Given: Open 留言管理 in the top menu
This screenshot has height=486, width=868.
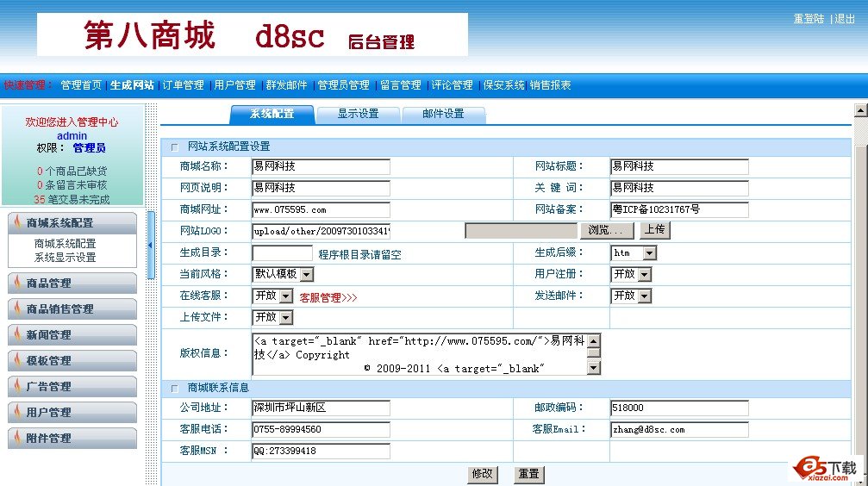Looking at the screenshot, I should click(x=401, y=85).
